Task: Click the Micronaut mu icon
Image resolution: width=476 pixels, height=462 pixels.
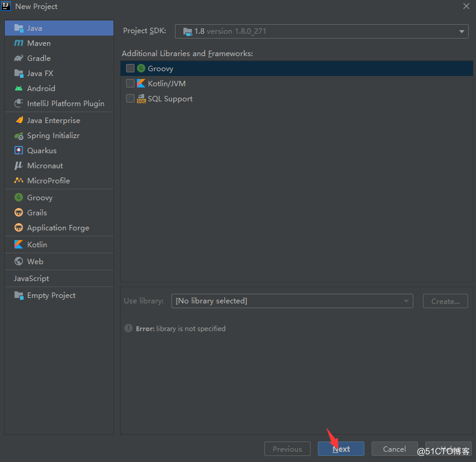Action: tap(19, 165)
